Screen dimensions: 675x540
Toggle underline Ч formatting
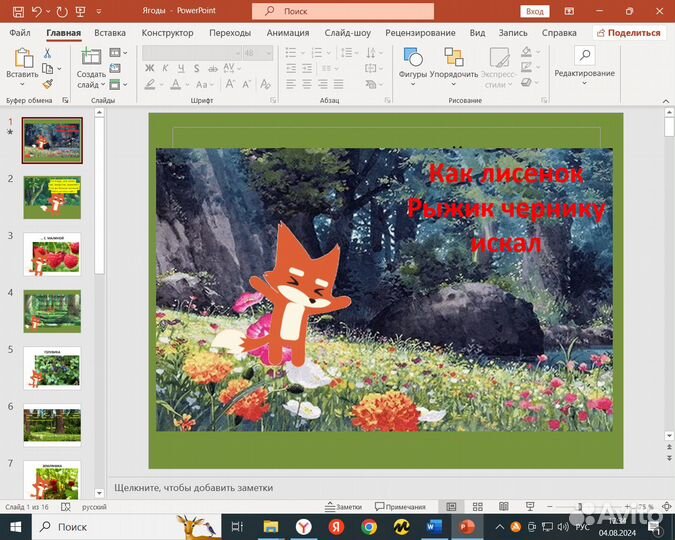click(x=181, y=68)
